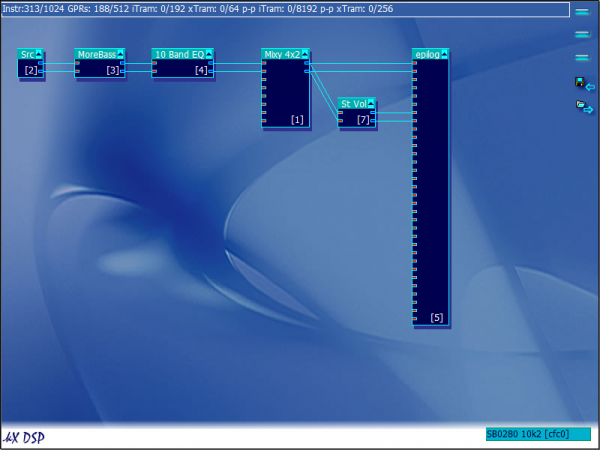The image size is (600, 450).
Task: Select the Src module title
Action: 27,54
